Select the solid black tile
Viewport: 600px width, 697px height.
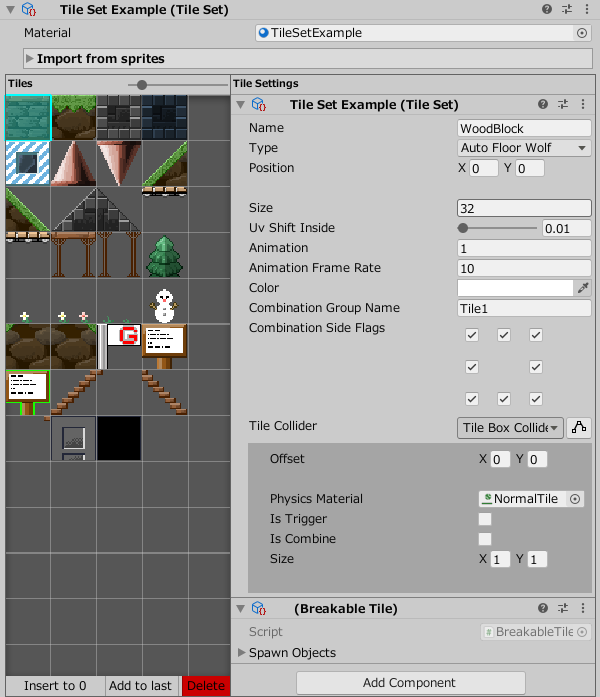[x=119, y=438]
